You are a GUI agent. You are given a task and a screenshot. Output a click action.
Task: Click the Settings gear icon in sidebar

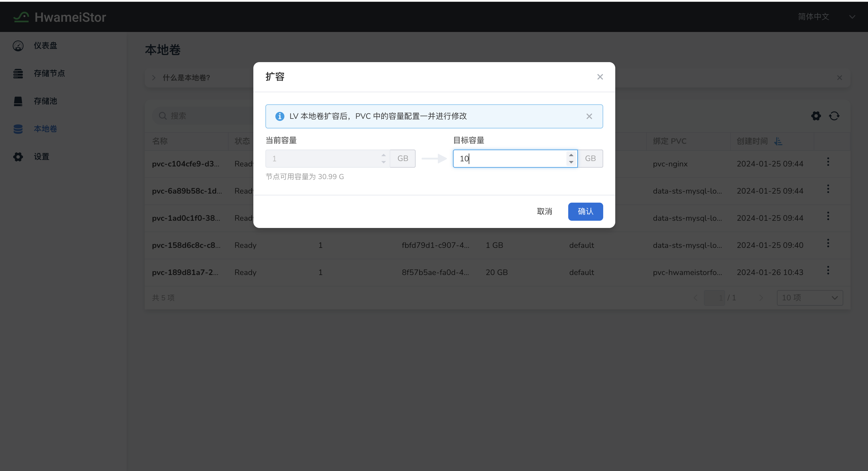18,157
